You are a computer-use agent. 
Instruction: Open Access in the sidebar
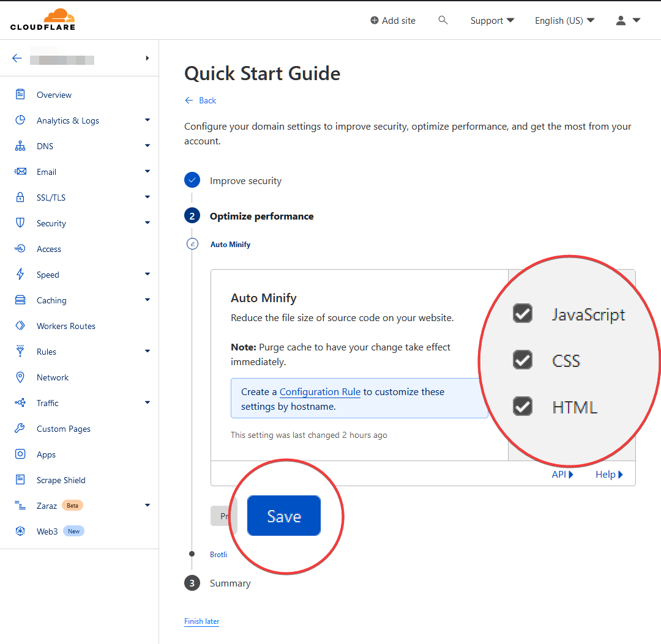pos(48,249)
